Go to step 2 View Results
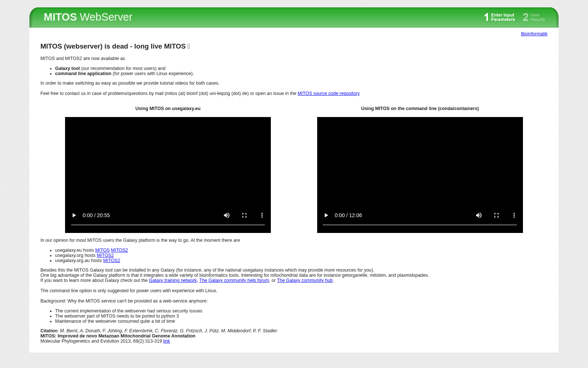Viewport: 588px width, 368px height. 534,17
